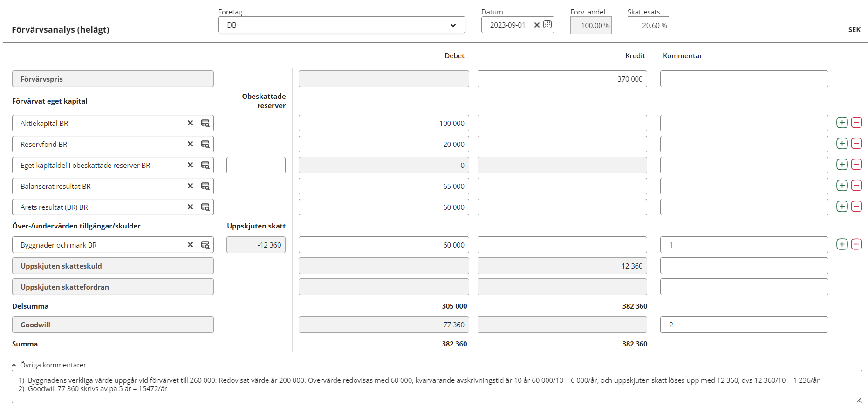Add a row after Byggnader och mark BR
This screenshot has width=868, height=408.
pos(842,244)
